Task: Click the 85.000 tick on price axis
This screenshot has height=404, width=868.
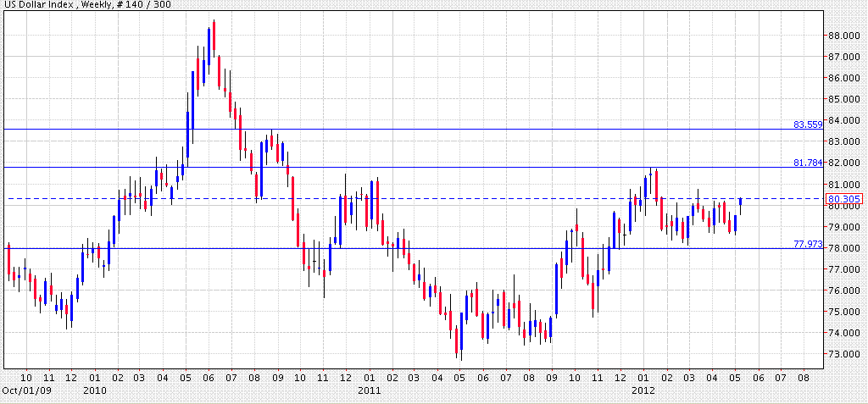Action: coord(845,99)
